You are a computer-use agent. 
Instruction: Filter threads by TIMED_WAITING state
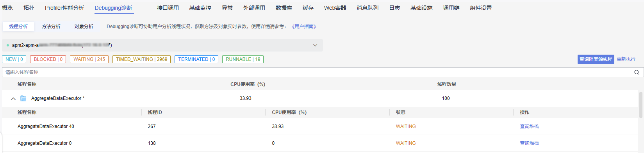pyautogui.click(x=141, y=59)
